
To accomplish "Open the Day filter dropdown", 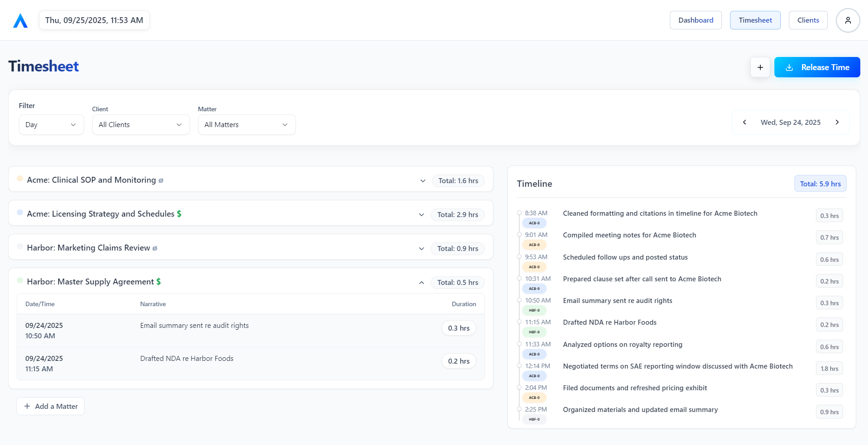I will (51, 125).
